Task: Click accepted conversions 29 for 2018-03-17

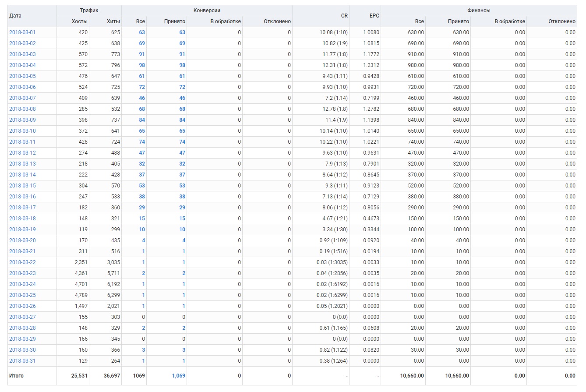Action: 182,208
